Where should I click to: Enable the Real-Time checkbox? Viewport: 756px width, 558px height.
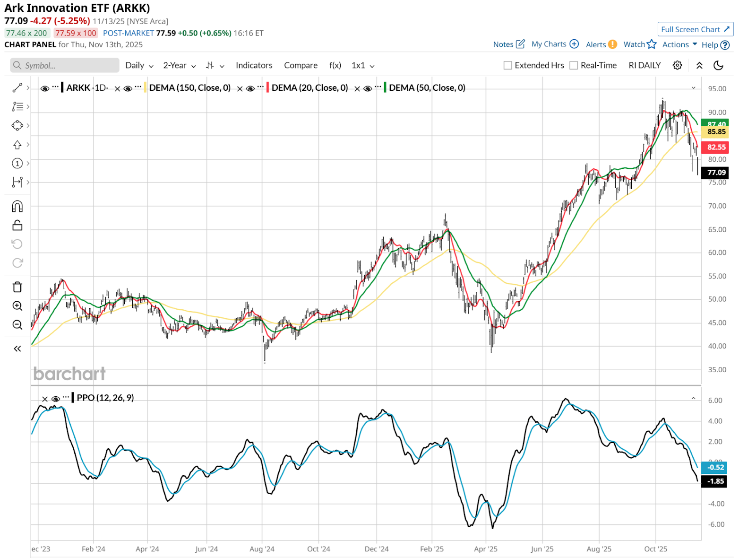click(x=574, y=65)
